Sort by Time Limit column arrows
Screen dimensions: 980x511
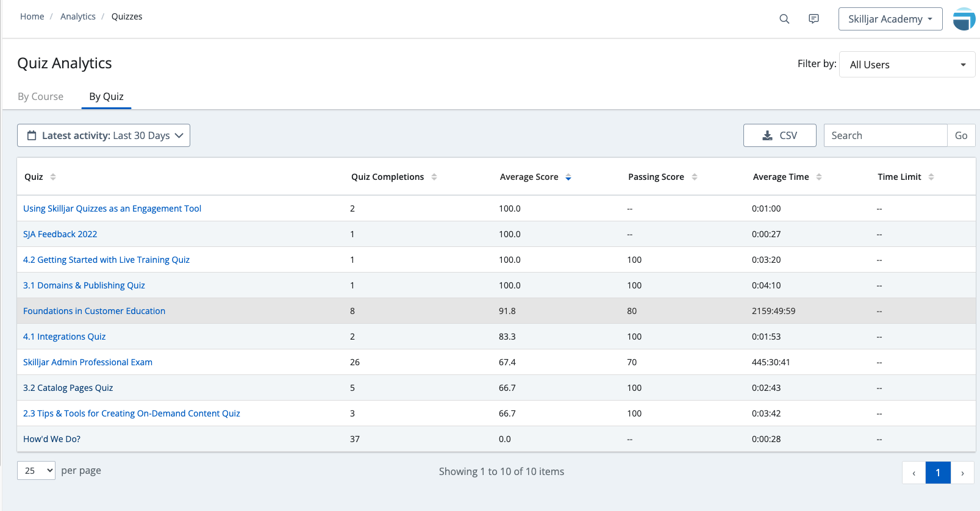pos(931,177)
